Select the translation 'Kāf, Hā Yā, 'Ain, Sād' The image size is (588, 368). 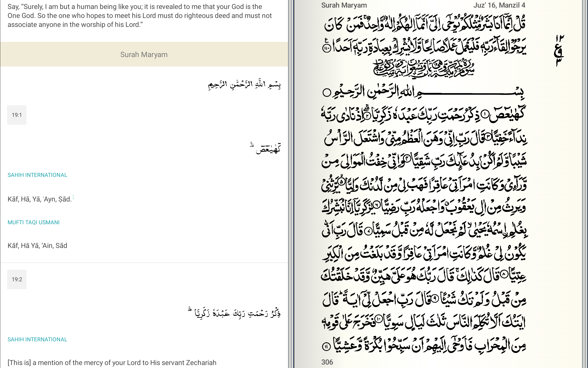point(37,246)
